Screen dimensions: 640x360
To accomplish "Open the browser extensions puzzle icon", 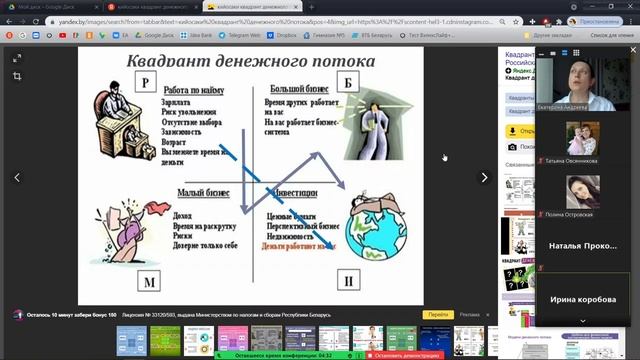I will [559, 22].
